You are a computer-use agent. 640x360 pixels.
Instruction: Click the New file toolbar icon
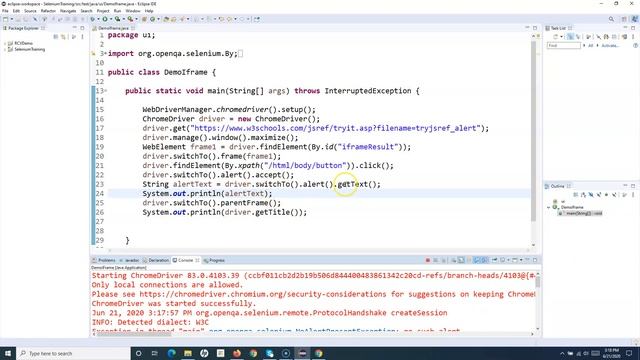5,19
